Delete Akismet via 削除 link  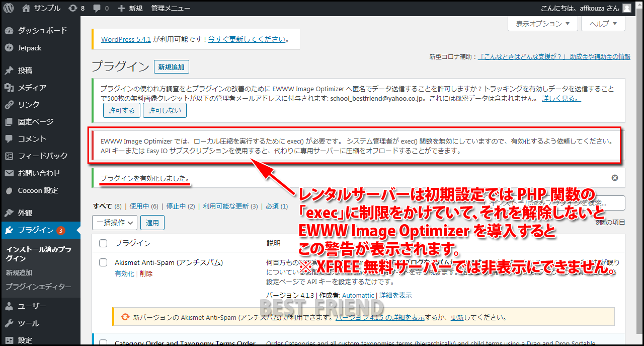tap(146, 273)
